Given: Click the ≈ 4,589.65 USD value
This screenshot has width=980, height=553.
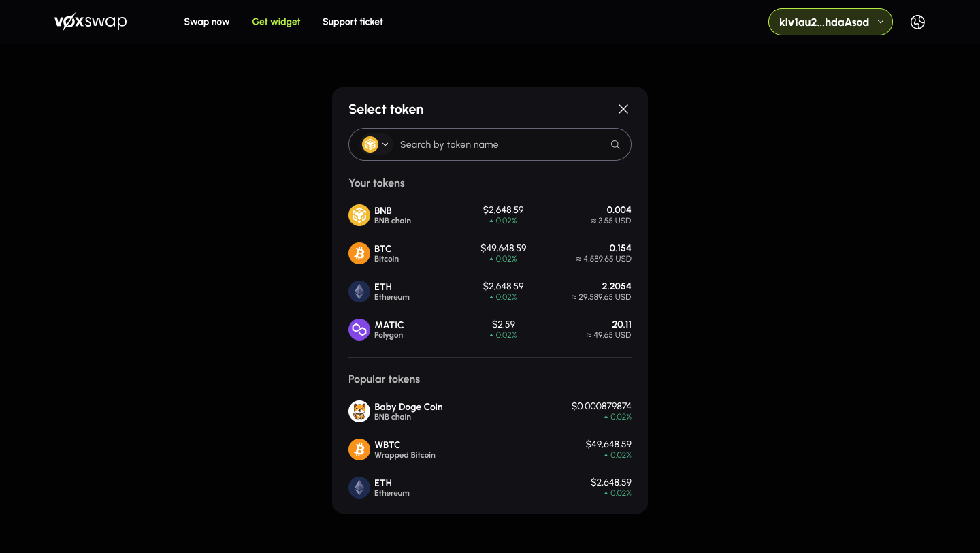Looking at the screenshot, I should coord(604,259).
